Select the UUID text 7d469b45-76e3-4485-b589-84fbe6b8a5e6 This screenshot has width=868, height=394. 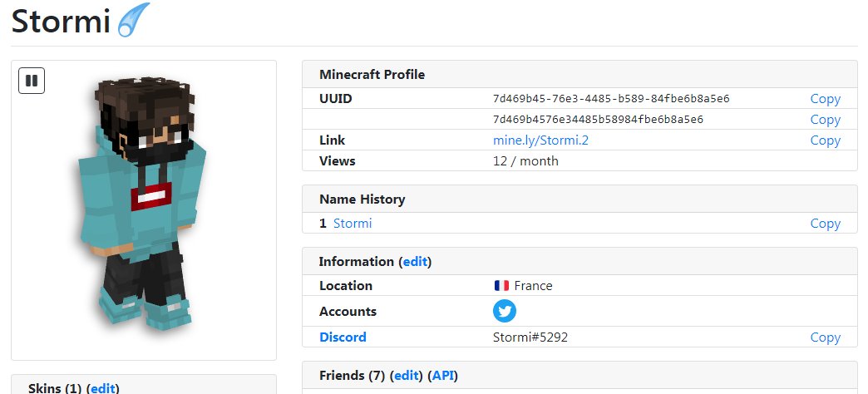(x=611, y=99)
